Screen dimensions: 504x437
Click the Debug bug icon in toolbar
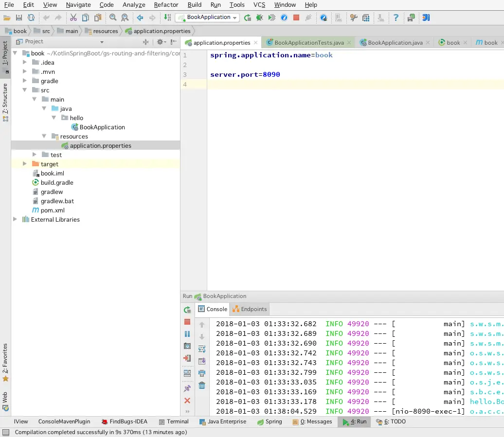pyautogui.click(x=260, y=17)
